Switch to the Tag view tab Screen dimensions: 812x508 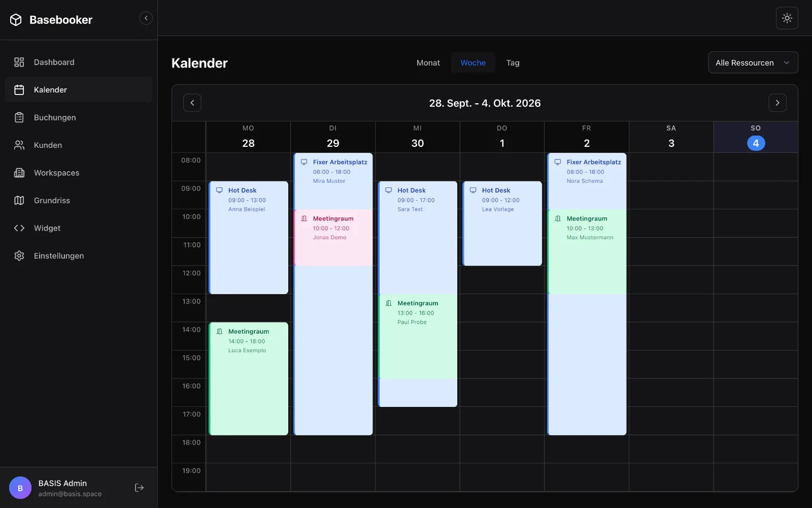coord(513,63)
